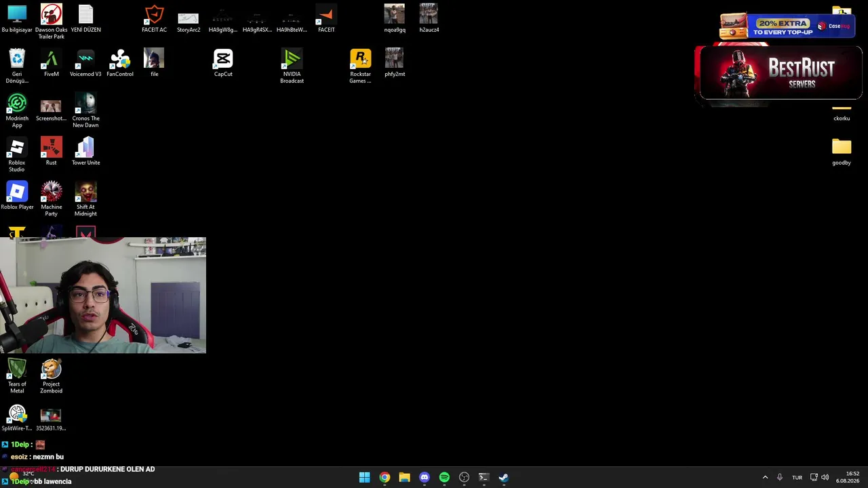The width and height of the screenshot is (868, 488).
Task: Select the Cronos The New Dawn shortcut
Action: 85,110
